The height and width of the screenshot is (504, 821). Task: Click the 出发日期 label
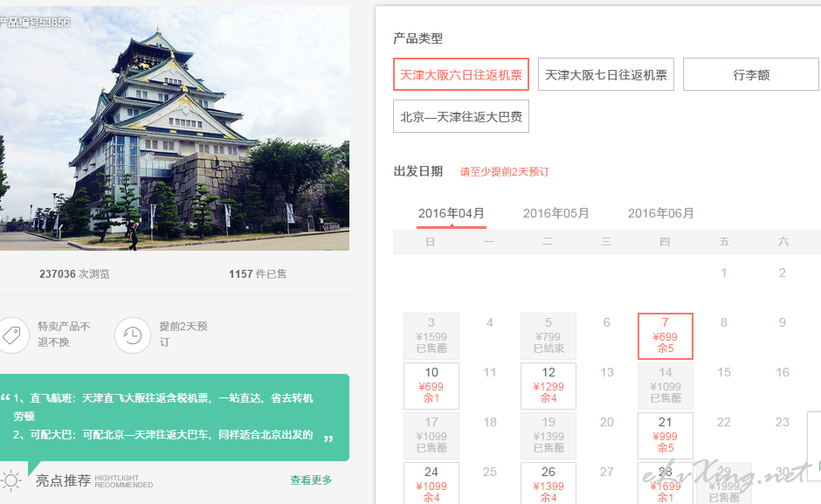[417, 171]
